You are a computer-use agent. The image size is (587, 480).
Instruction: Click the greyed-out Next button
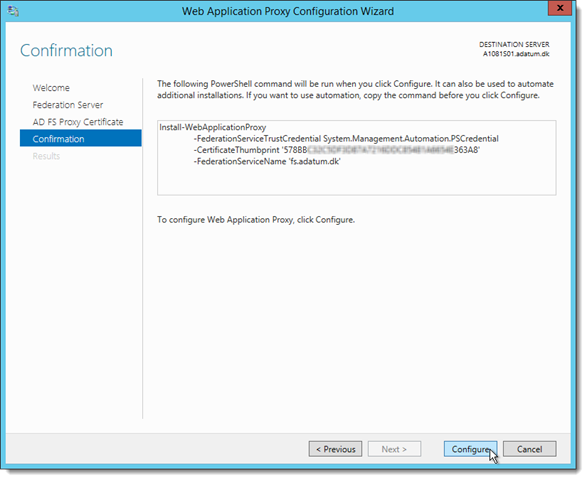[394, 449]
